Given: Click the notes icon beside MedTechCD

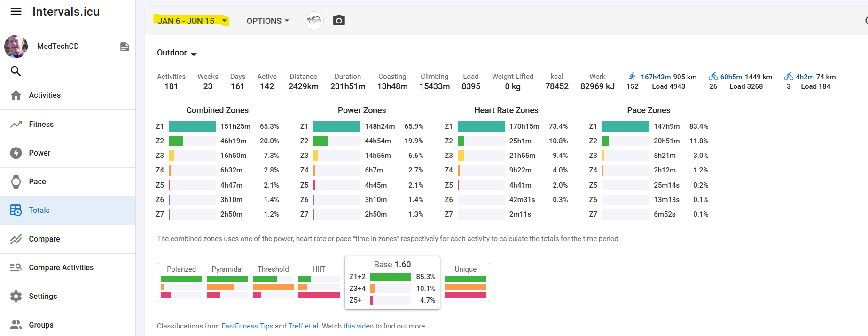Looking at the screenshot, I should (x=125, y=47).
